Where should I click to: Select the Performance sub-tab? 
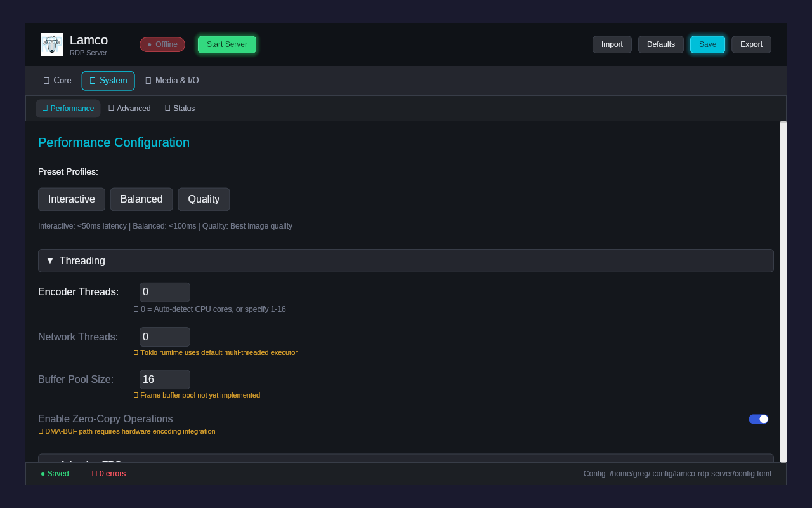68,109
